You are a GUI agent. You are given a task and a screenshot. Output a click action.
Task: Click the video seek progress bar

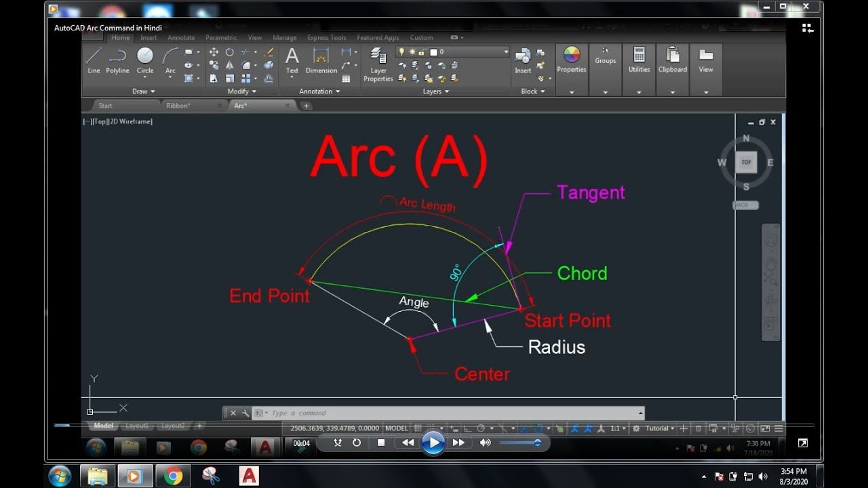[434, 425]
